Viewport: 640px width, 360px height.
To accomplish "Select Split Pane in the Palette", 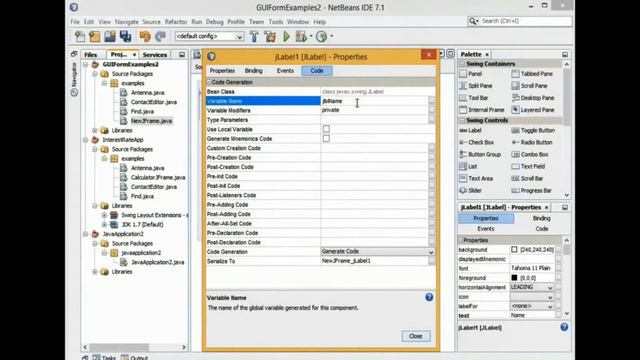I will coord(476,86).
